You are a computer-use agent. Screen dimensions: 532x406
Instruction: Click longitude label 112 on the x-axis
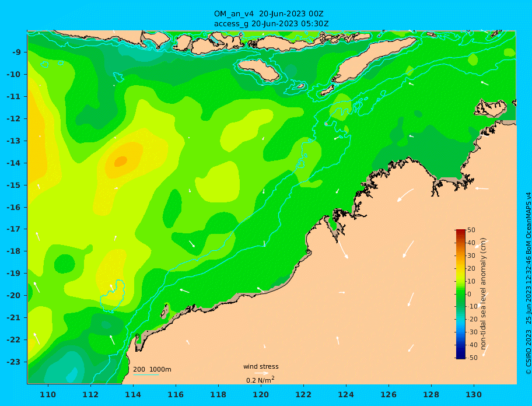(90, 394)
